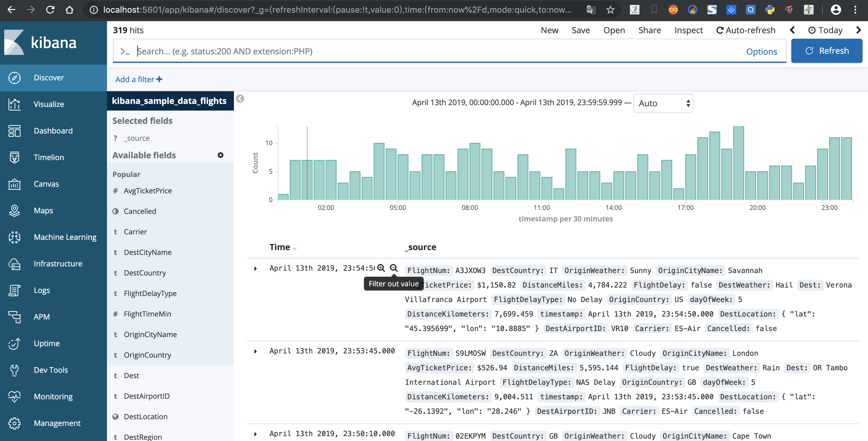Open the Canvas icon in the sidebar
Image resolution: width=868 pixels, height=441 pixels.
click(14, 184)
